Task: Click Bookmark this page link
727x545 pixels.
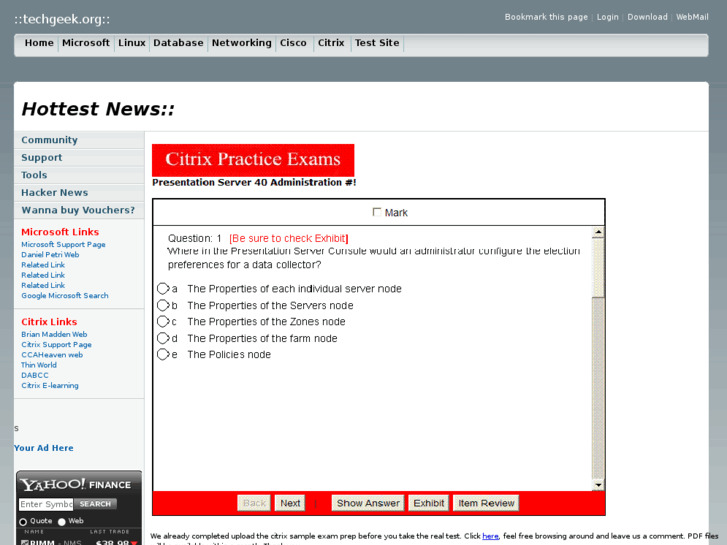Action: [546, 17]
